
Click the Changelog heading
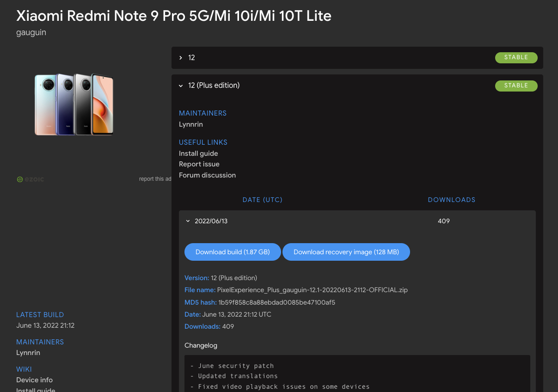(201, 345)
